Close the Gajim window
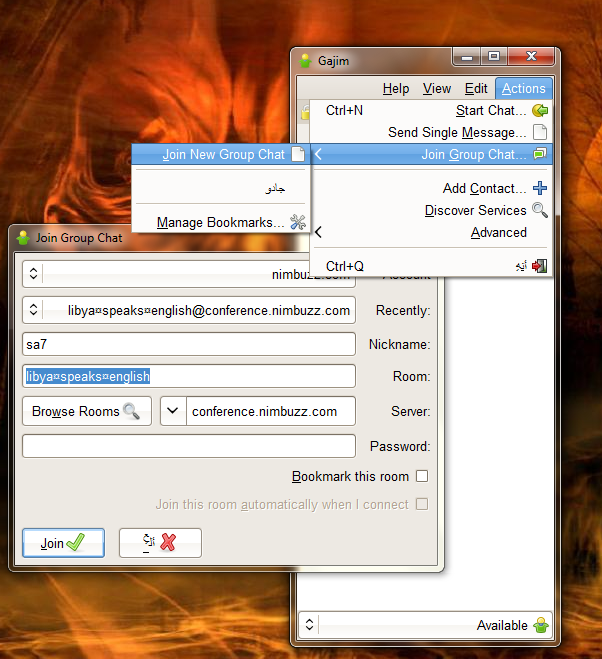This screenshot has height=659, width=602. (531, 57)
